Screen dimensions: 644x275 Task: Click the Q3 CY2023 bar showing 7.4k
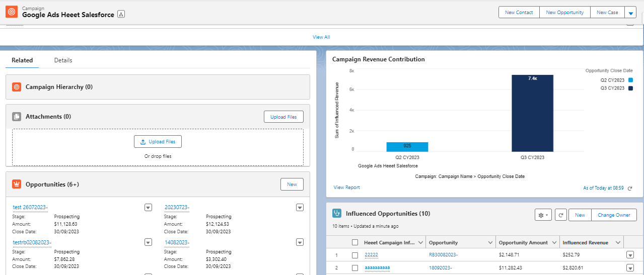tap(532, 113)
